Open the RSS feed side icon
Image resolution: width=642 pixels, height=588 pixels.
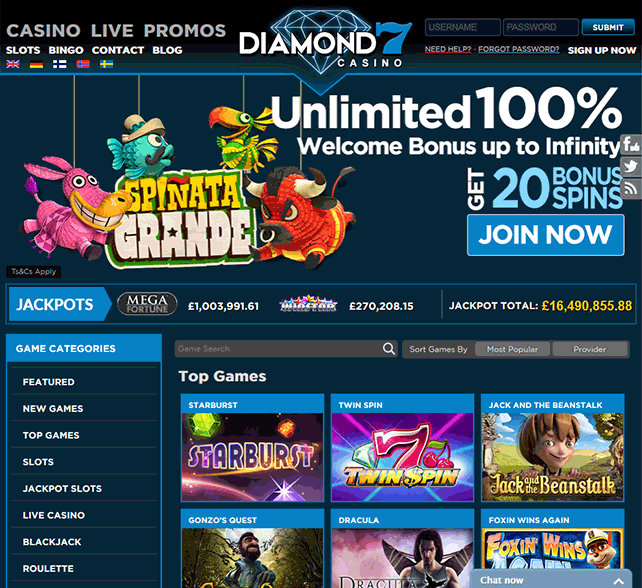click(631, 189)
